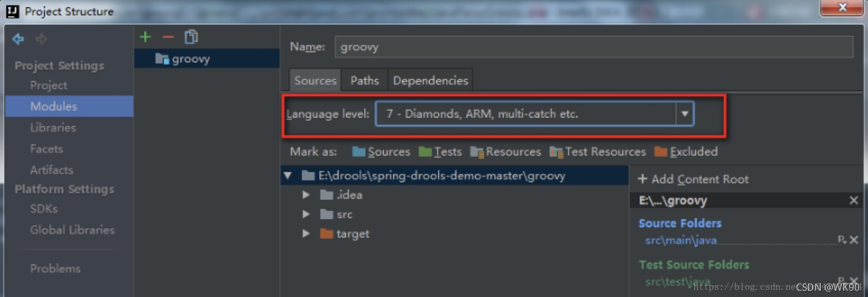Edit the module Name field
Viewport: 868px width, 297px height.
[594, 47]
